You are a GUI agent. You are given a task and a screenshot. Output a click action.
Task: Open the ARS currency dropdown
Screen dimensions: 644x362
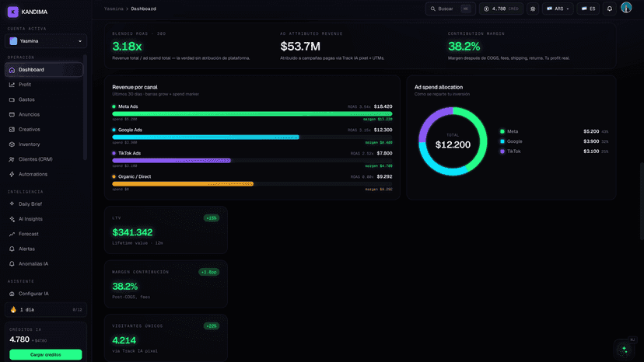pos(558,9)
